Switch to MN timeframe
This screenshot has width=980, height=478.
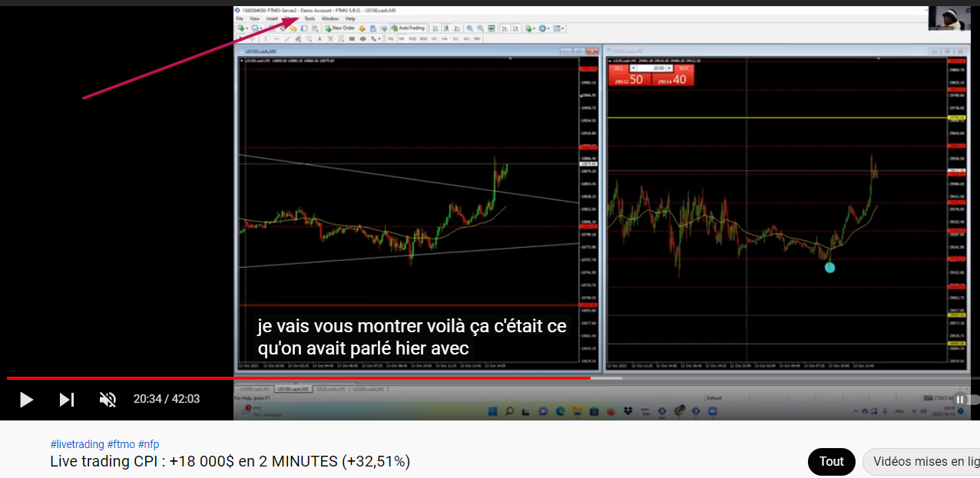click(x=477, y=38)
